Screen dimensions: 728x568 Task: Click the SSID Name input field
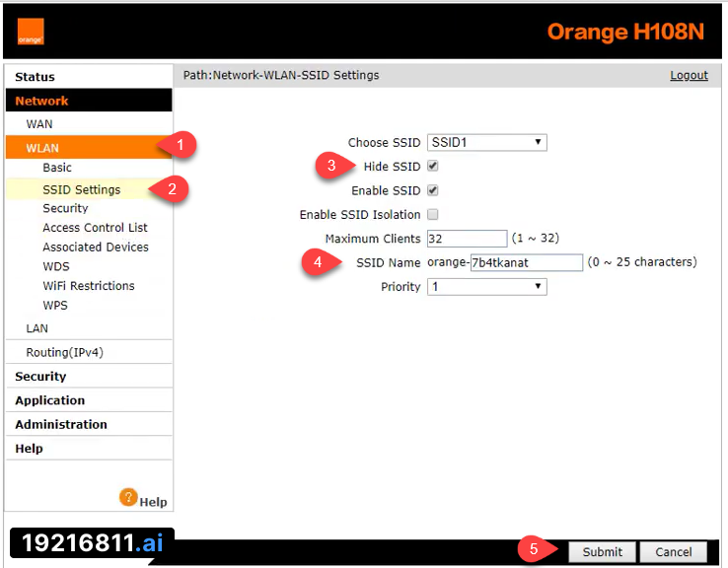point(527,262)
